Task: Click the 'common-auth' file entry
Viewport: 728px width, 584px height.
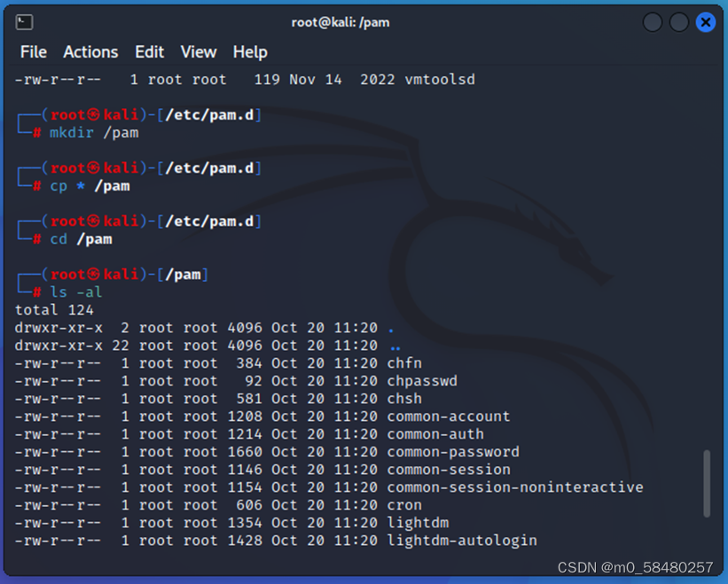Action: pos(435,433)
